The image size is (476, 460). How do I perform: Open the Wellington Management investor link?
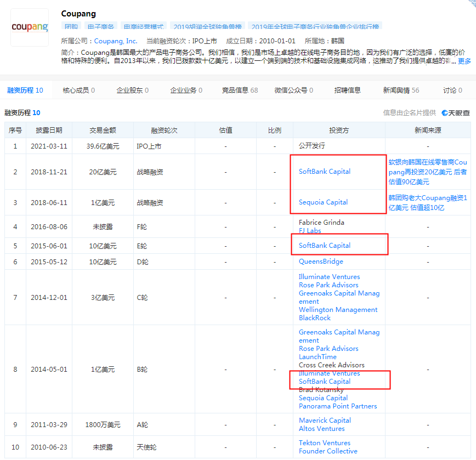tap(338, 309)
